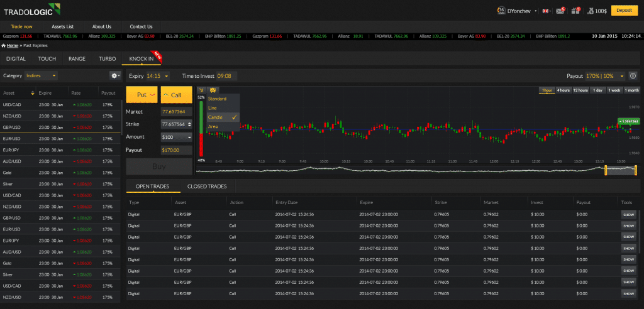
Task: Click the Home icon in breadcrumb
Action: point(4,46)
